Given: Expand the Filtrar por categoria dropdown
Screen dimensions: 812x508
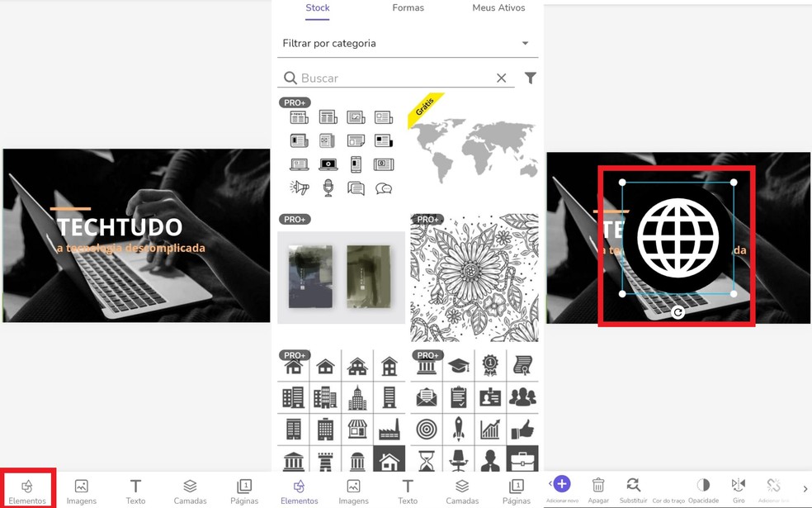Looking at the screenshot, I should coord(408,44).
